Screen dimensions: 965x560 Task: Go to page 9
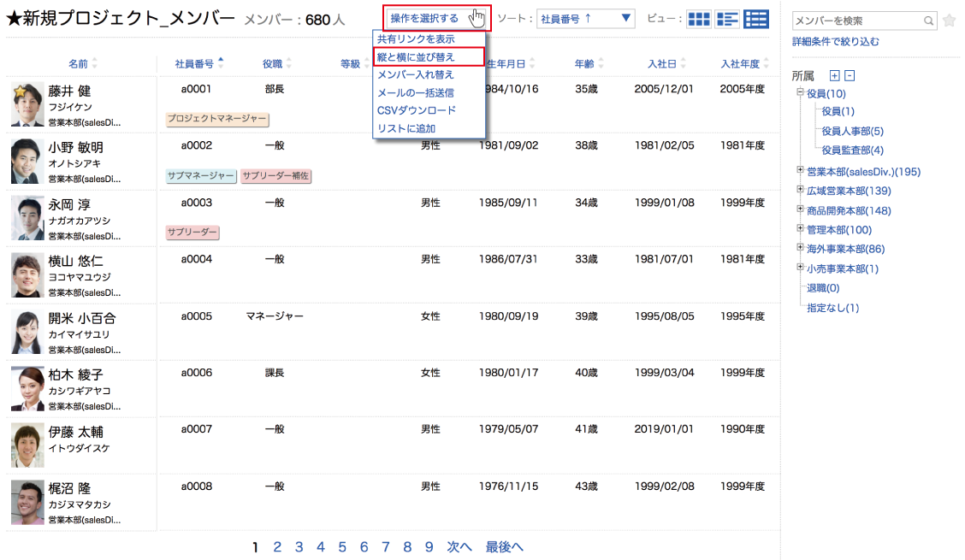tap(429, 546)
